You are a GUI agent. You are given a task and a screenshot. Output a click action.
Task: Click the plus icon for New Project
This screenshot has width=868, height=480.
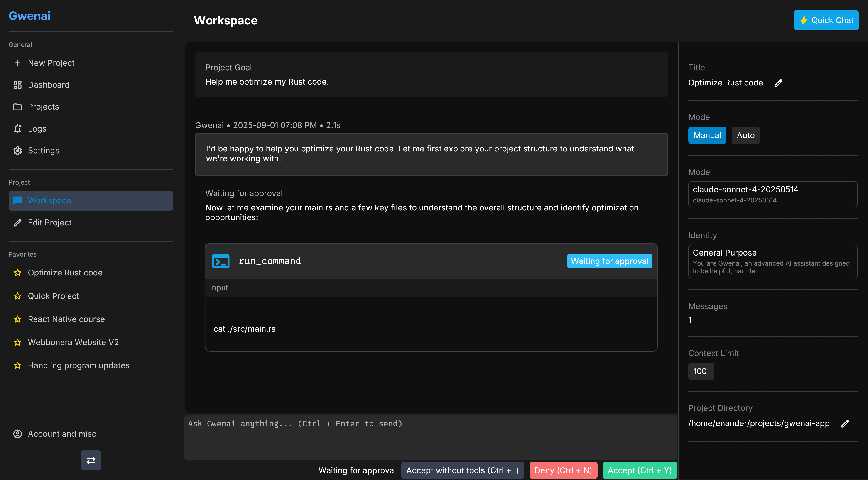point(17,63)
